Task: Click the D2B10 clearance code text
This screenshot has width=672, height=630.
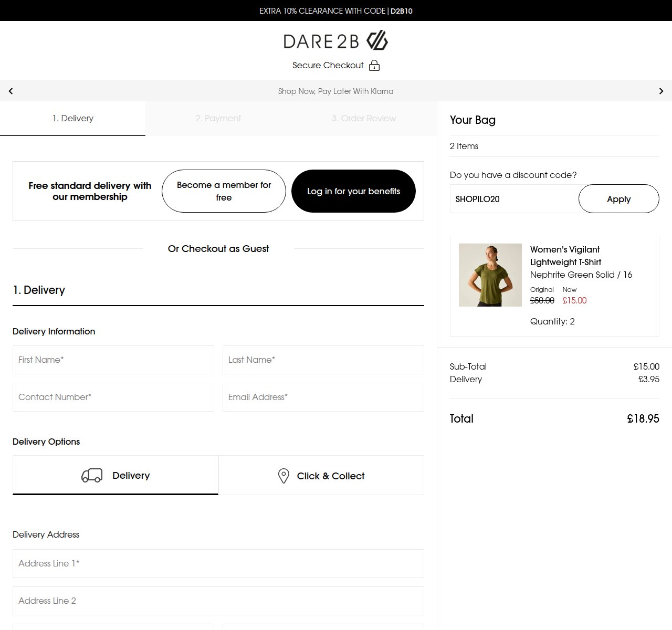Action: pyautogui.click(x=402, y=10)
